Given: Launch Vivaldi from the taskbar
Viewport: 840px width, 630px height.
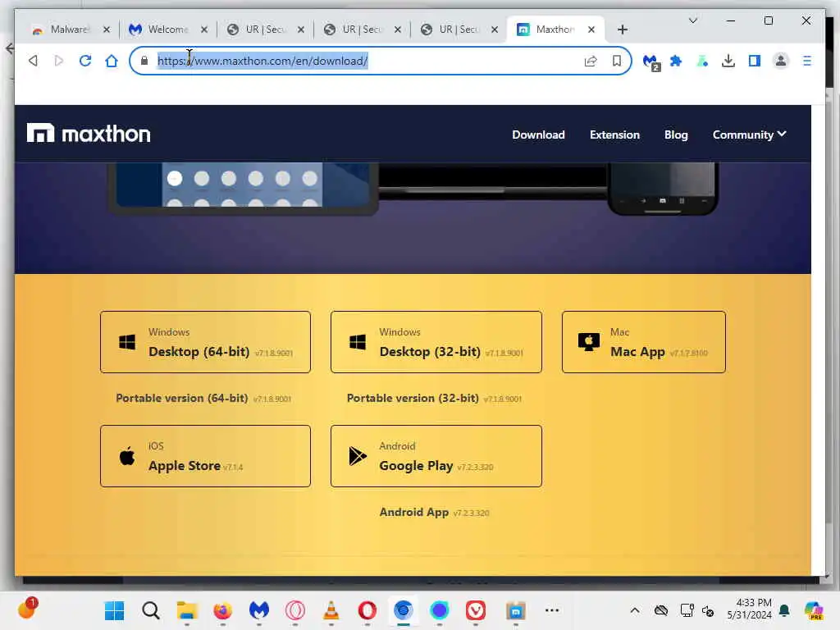Looking at the screenshot, I should coord(476,610).
